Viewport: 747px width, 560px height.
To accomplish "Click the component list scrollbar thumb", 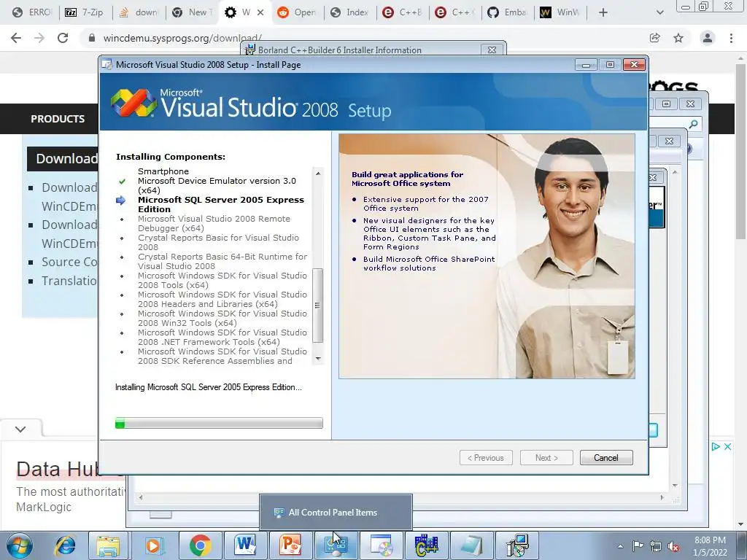I will click(x=318, y=306).
